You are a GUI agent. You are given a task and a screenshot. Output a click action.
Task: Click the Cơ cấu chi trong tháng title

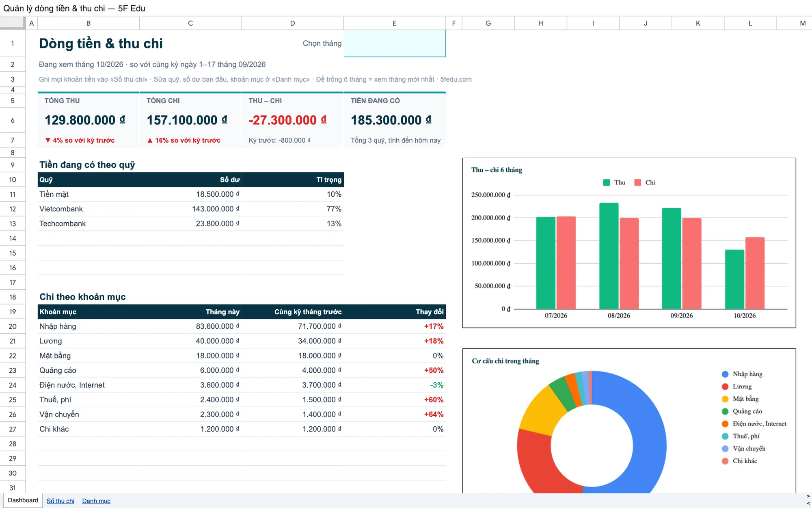505,361
